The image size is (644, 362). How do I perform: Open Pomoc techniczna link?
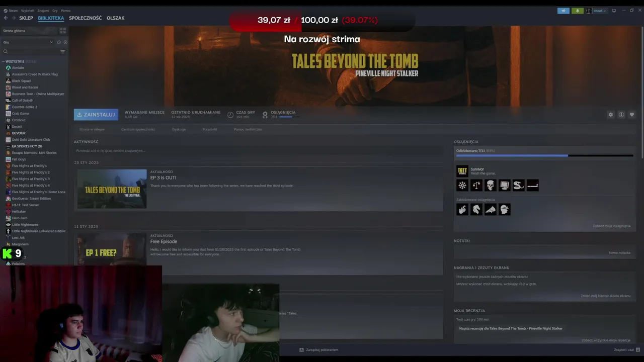pyautogui.click(x=248, y=129)
